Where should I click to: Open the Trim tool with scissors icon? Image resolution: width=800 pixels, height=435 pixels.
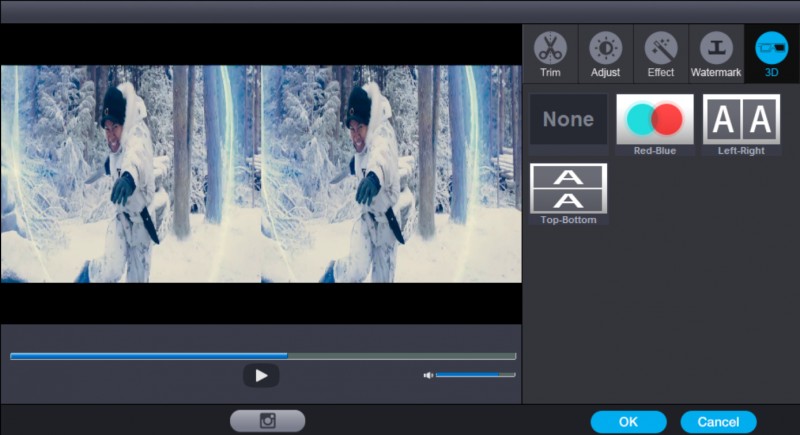pyautogui.click(x=550, y=54)
